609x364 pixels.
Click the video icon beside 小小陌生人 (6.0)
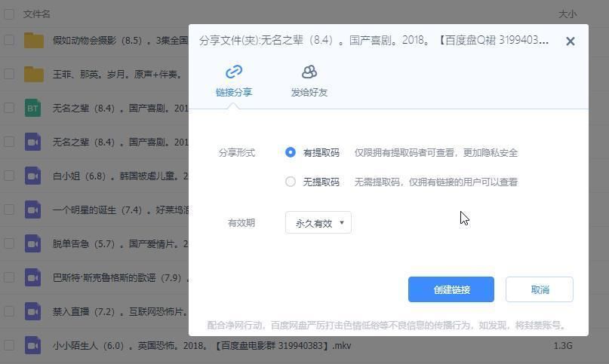pos(33,345)
